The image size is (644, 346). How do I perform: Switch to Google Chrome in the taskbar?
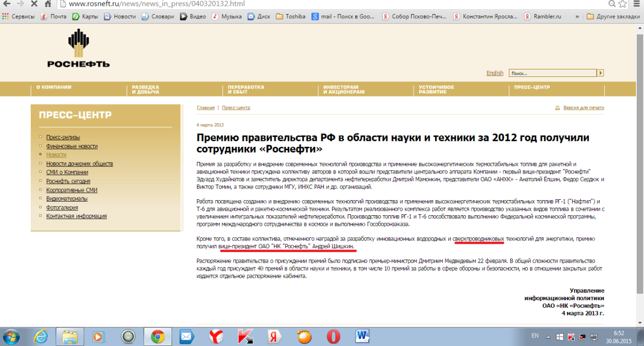coord(158,336)
